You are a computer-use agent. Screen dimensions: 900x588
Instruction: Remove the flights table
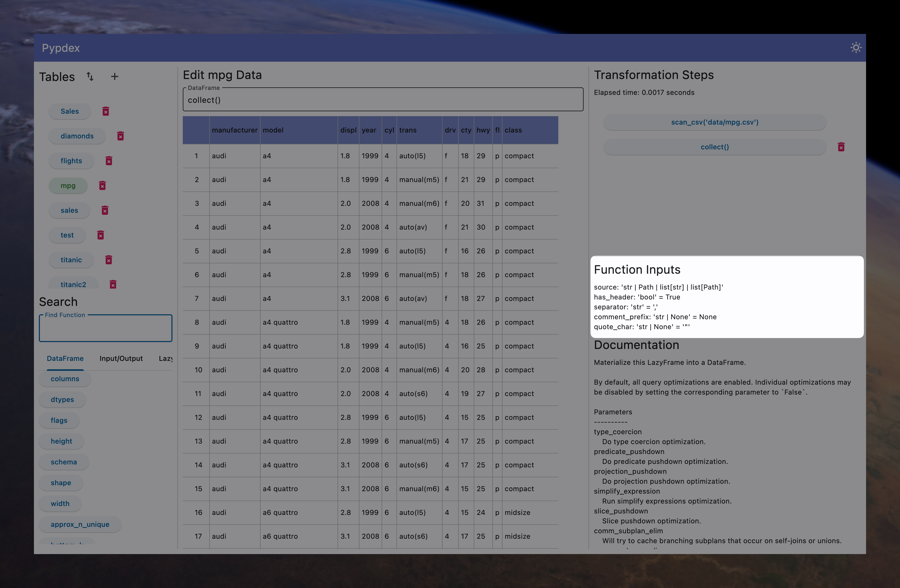109,161
